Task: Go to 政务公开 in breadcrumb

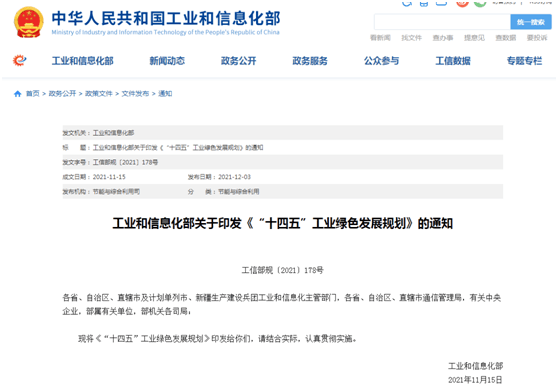Action: [62, 94]
